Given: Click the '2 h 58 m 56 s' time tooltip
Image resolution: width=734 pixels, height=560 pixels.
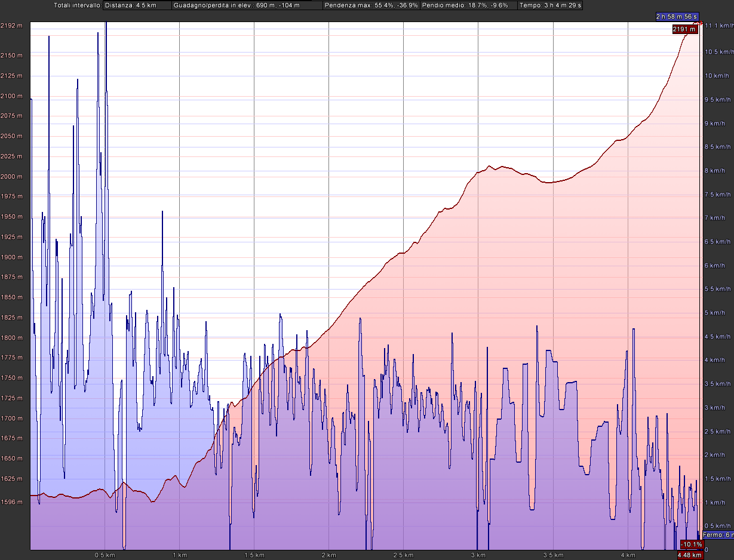Looking at the screenshot, I should (x=677, y=17).
